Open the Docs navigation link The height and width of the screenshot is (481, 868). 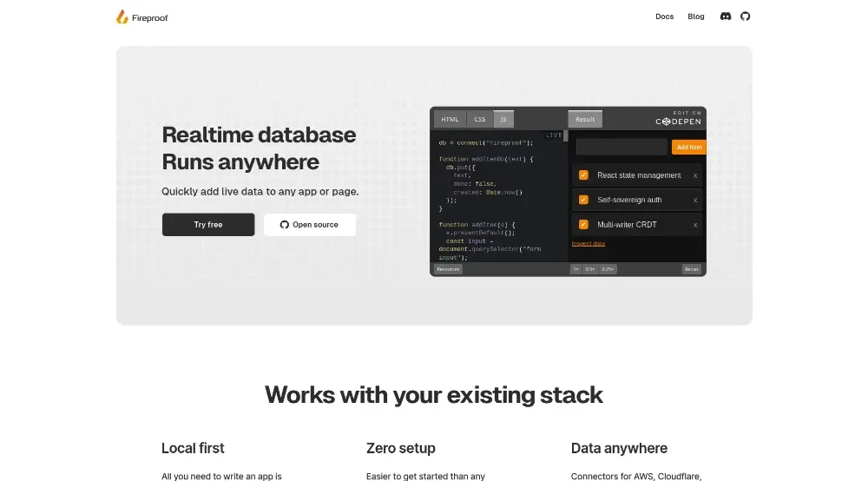click(664, 16)
